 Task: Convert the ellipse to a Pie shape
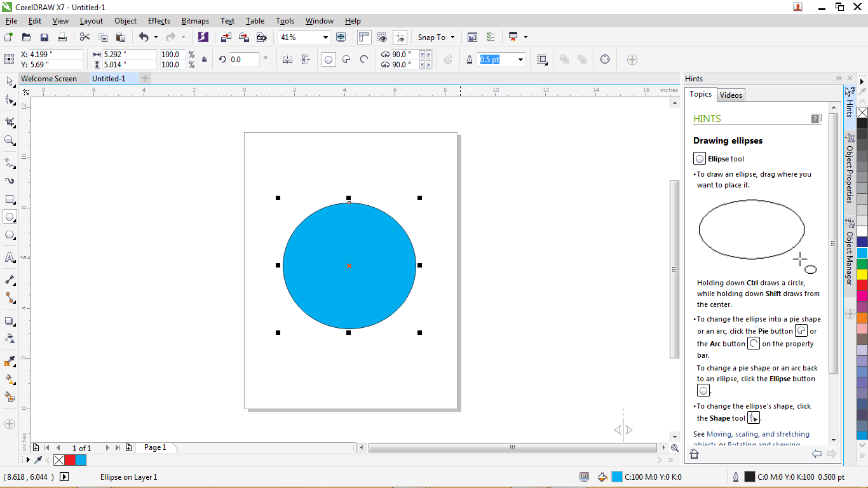point(345,59)
